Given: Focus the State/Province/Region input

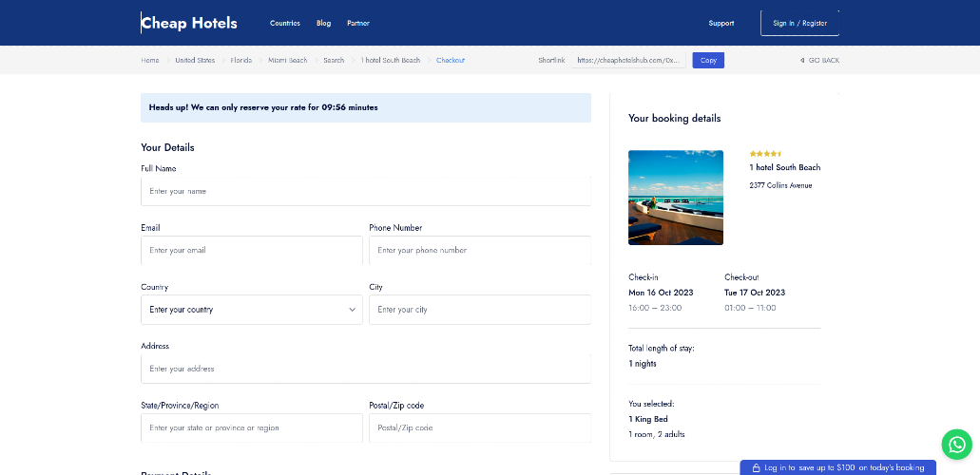Looking at the screenshot, I should 252,428.
